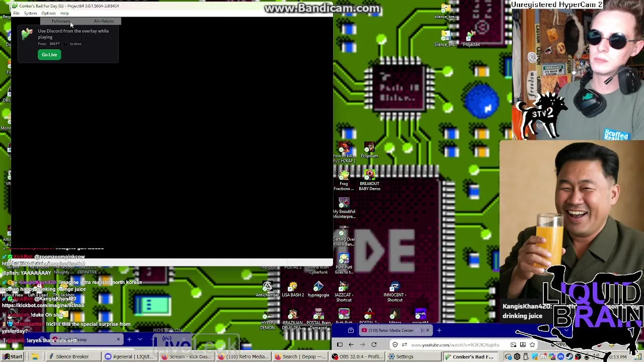Open the kickbot.com imagine link in chat
Screen dimensions: 644x362
43,305
